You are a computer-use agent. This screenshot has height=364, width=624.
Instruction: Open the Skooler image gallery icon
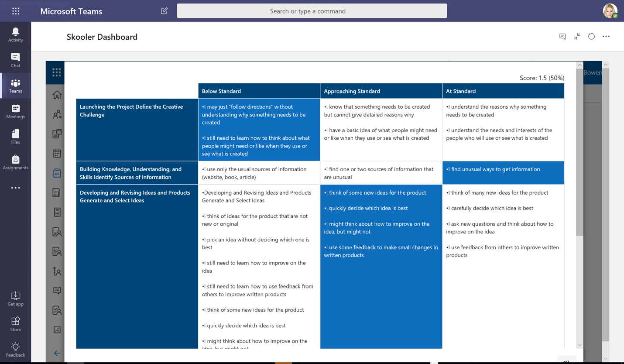coord(57,330)
